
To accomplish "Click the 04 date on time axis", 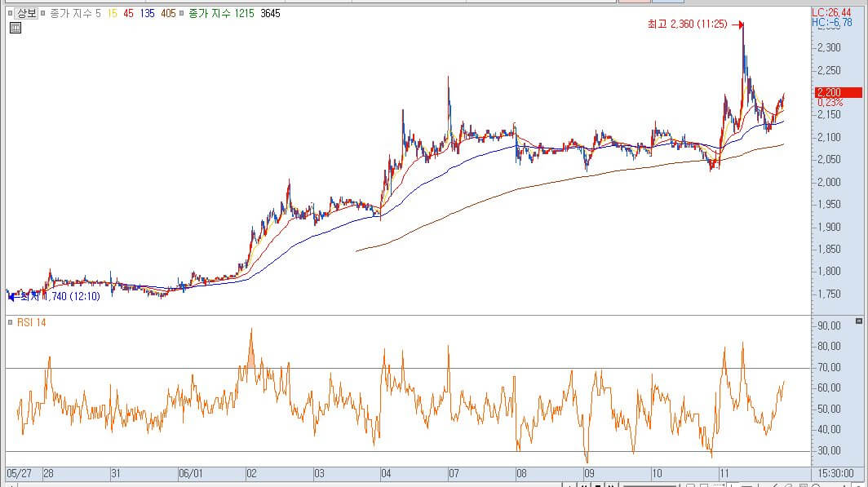I will click(x=386, y=474).
